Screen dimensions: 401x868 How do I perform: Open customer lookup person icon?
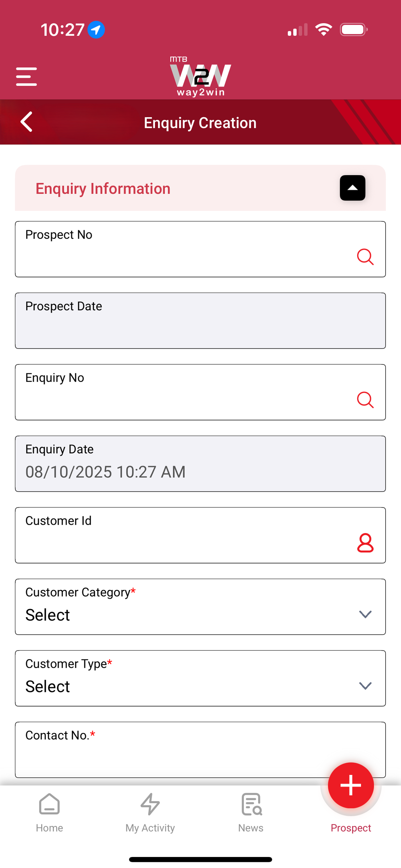(365, 543)
